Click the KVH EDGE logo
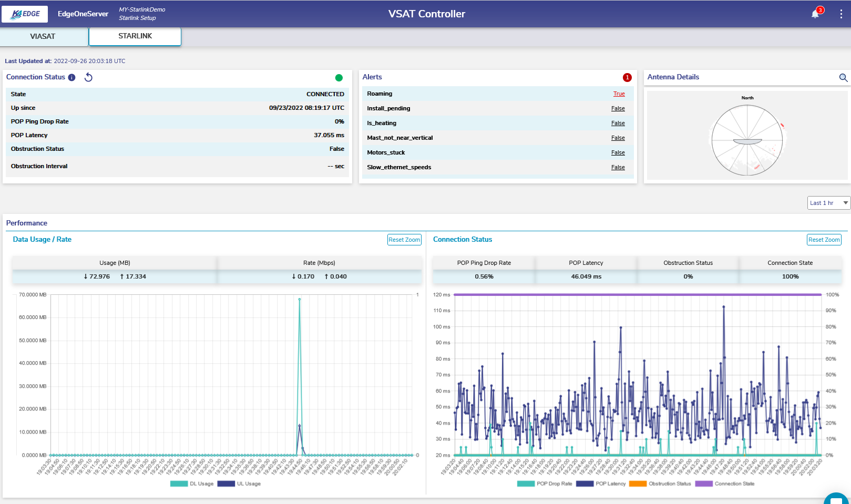 25,14
